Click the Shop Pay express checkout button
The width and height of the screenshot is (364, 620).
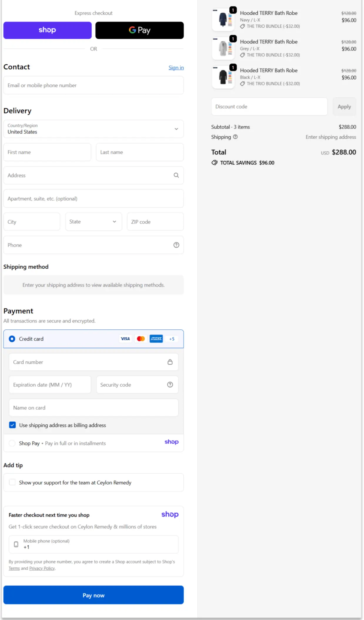47,30
